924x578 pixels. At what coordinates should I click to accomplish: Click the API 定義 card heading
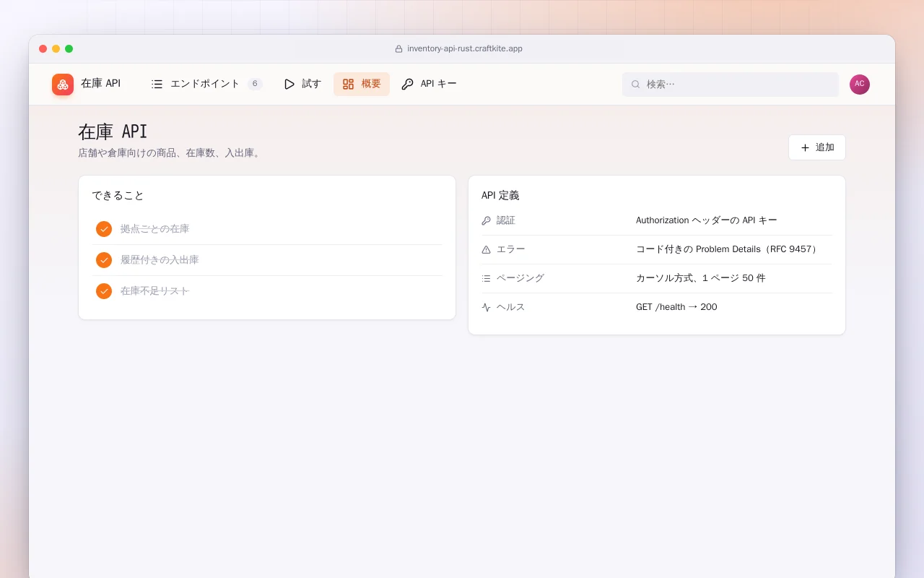coord(500,196)
